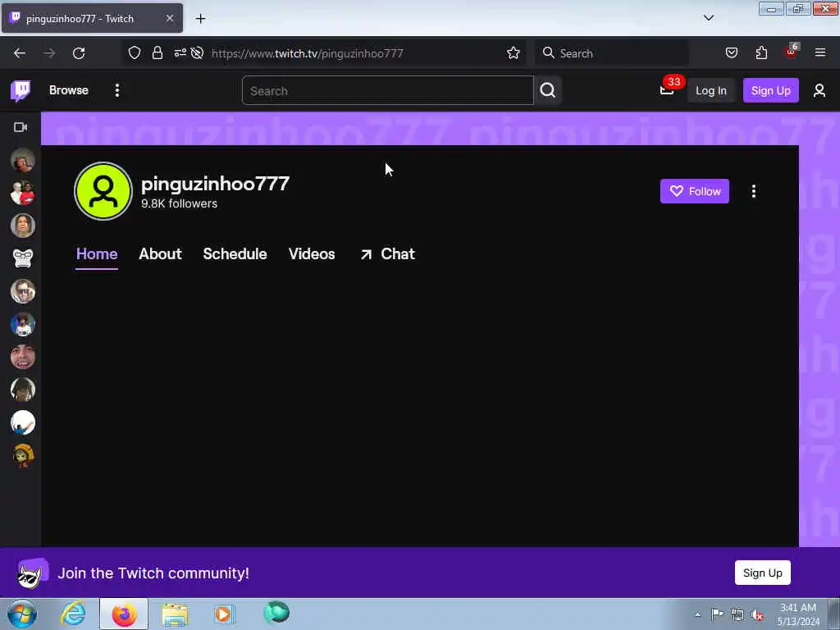Click the pinguzinhoo777 channel name
The height and width of the screenshot is (630, 840).
tap(215, 184)
